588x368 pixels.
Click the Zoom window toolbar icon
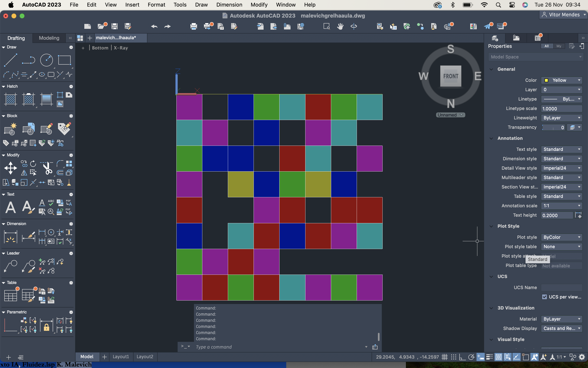326,26
